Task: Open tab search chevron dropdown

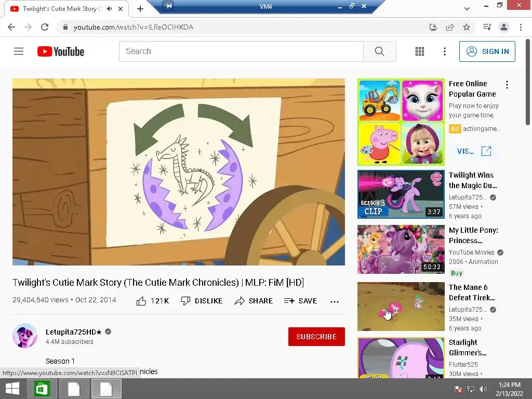Action: pos(467,9)
